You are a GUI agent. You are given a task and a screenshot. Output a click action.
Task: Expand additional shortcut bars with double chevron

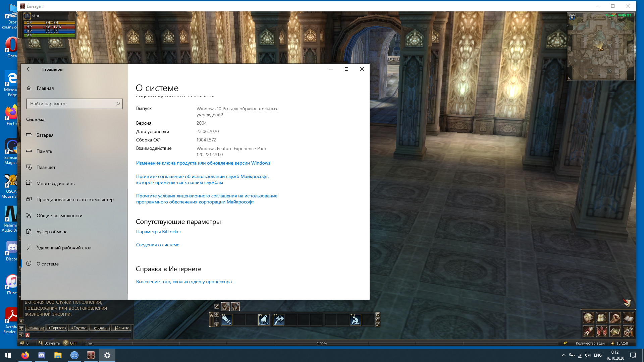(211, 315)
